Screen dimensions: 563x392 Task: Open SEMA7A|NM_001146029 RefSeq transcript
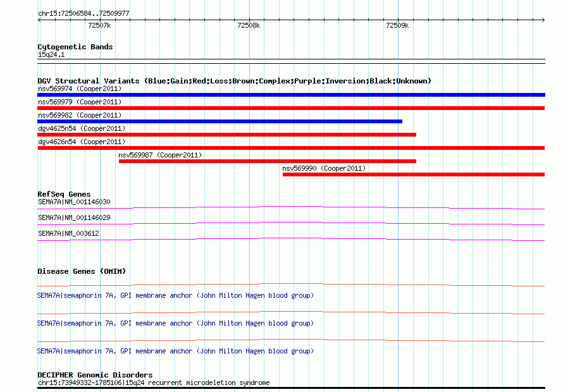point(74,218)
